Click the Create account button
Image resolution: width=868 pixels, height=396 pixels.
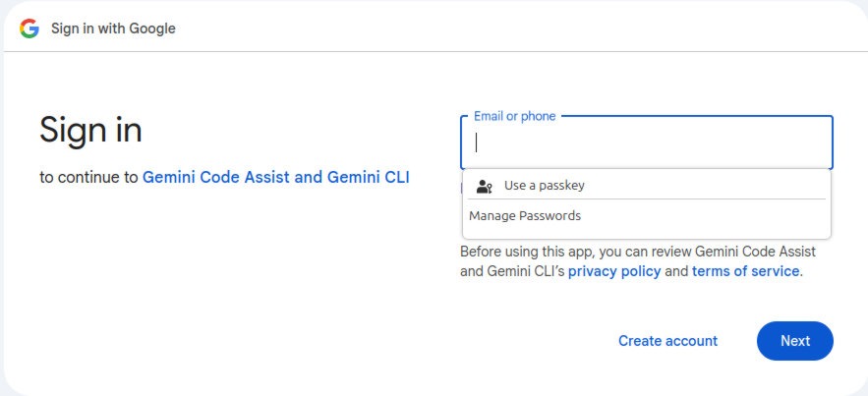(x=667, y=341)
